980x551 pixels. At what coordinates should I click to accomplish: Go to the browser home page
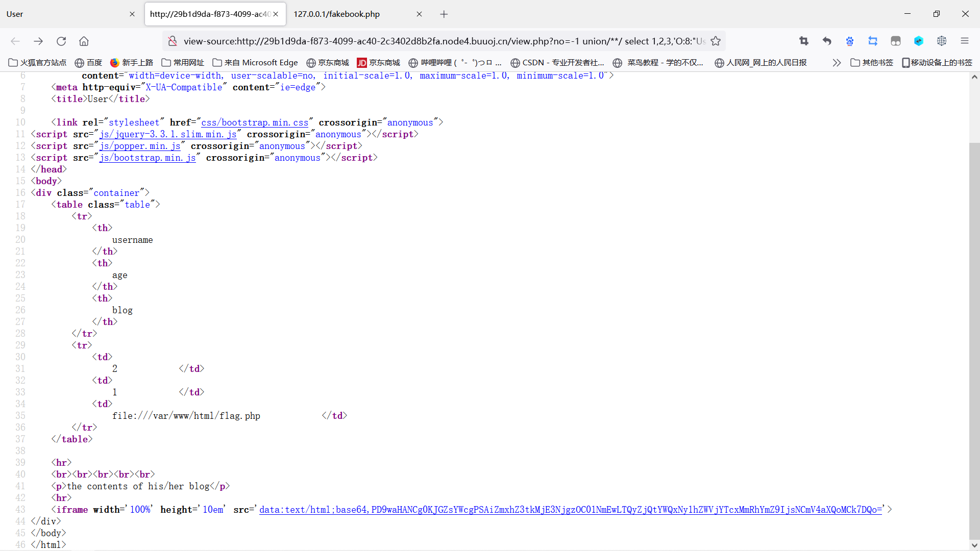pos(84,41)
